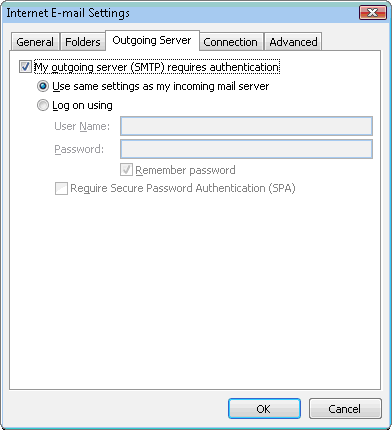Choose the Log on using radio button
Image resolution: width=392 pixels, height=430 pixels.
(43, 105)
